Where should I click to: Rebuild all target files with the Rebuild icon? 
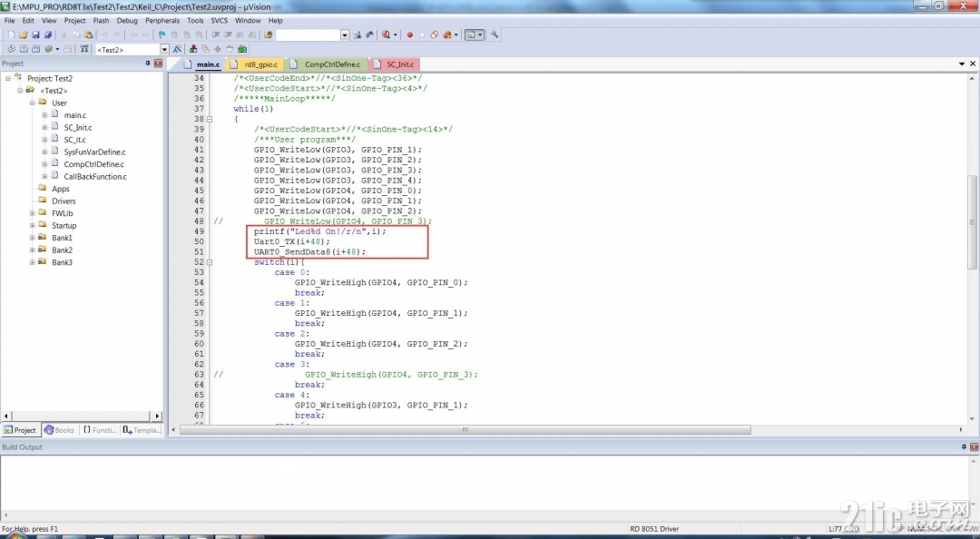coord(35,49)
